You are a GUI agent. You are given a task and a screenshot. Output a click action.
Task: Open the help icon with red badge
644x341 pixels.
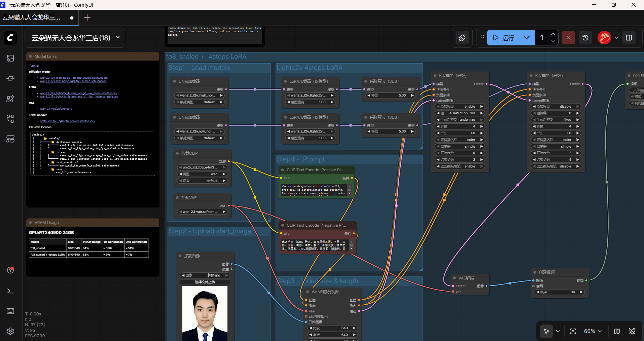[x=10, y=270]
